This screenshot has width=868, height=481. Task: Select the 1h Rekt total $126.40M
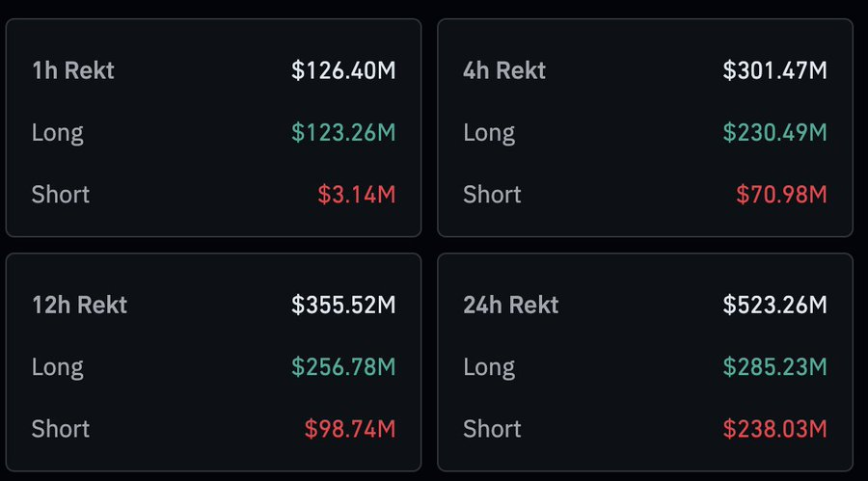(343, 70)
